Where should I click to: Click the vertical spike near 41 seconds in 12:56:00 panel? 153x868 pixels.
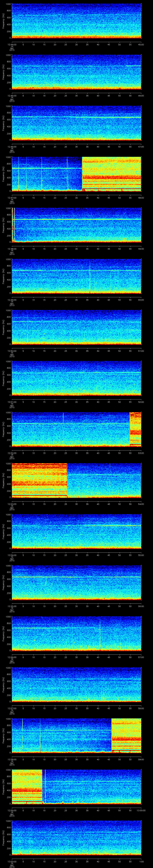pyautogui.click(x=100, y=633)
